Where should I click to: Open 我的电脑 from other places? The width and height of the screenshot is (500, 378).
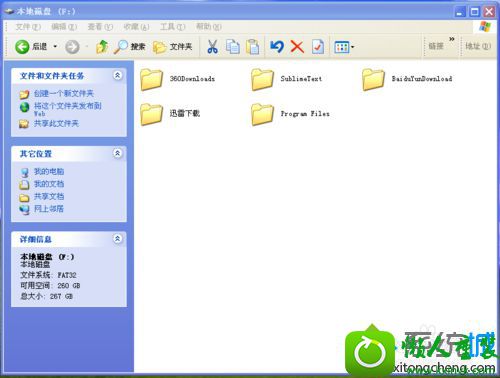(49, 171)
